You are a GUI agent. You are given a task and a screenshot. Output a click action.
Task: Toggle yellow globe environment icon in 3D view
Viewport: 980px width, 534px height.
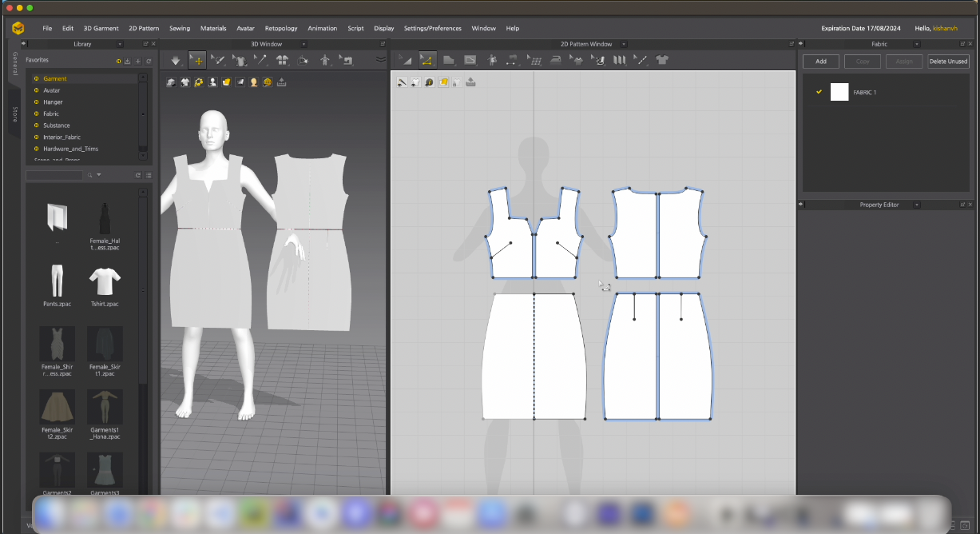coord(268,82)
